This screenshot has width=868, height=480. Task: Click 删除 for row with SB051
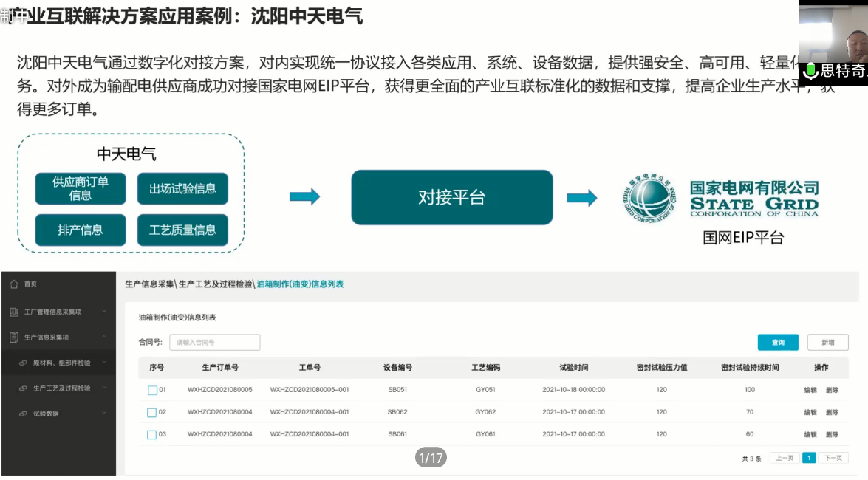coord(832,391)
